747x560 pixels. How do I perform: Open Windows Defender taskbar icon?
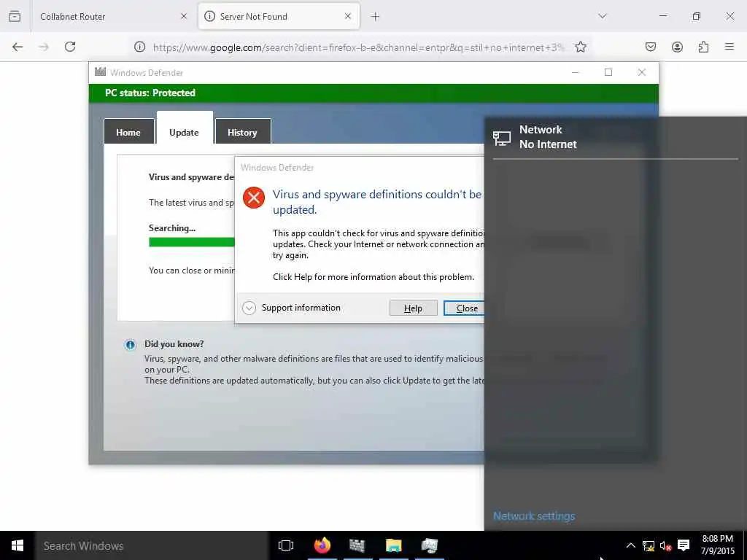click(x=357, y=545)
